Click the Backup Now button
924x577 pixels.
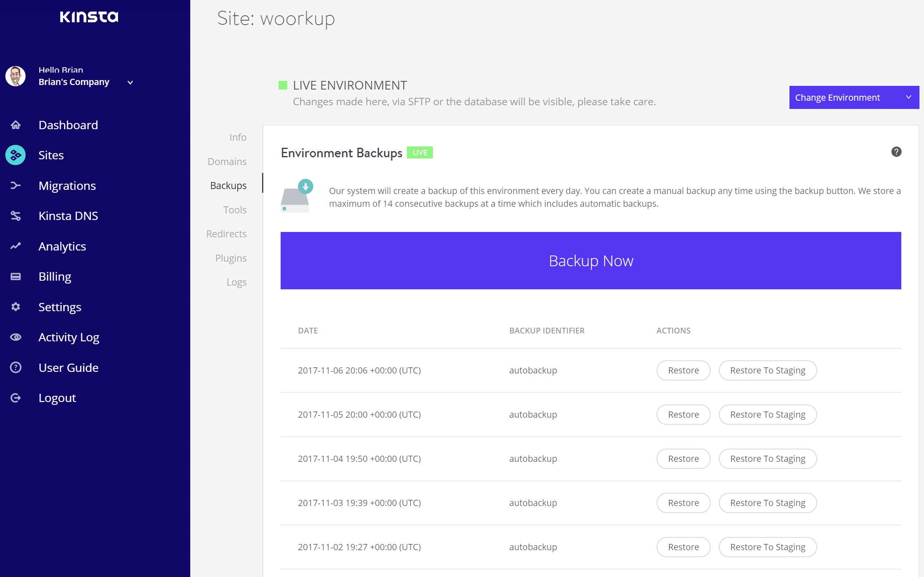pos(591,260)
